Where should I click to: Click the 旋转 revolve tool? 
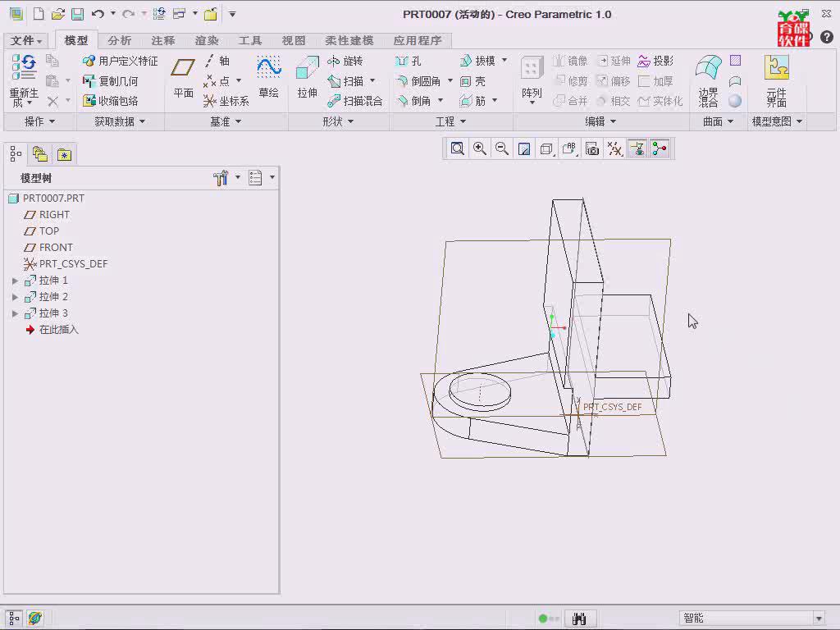click(x=345, y=61)
